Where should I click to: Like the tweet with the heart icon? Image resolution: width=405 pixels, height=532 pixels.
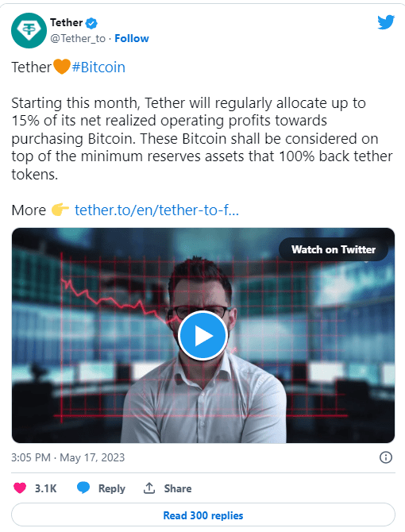tap(20, 488)
